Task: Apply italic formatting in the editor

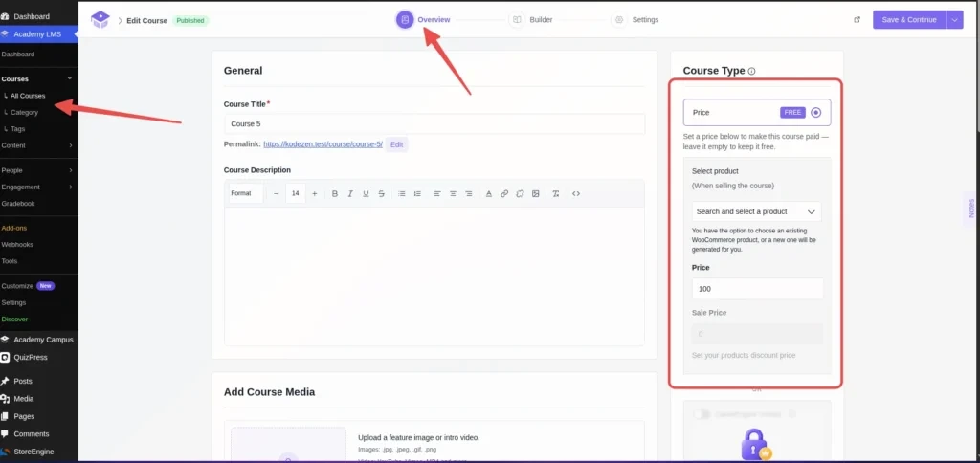Action: 350,193
